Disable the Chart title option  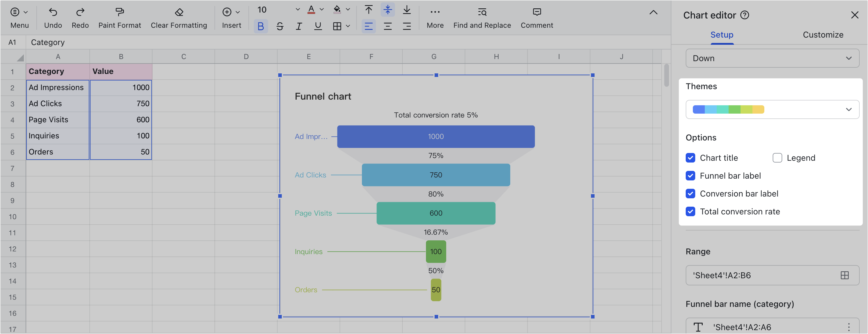point(691,157)
